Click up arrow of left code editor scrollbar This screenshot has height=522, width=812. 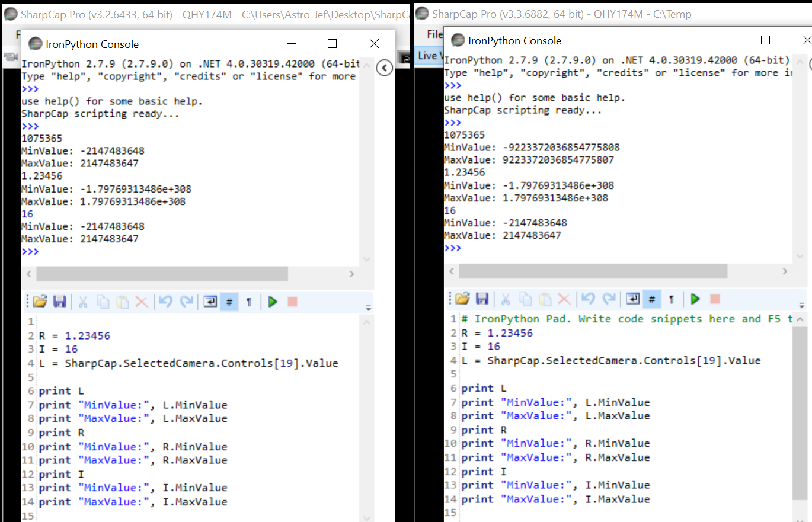366,323
